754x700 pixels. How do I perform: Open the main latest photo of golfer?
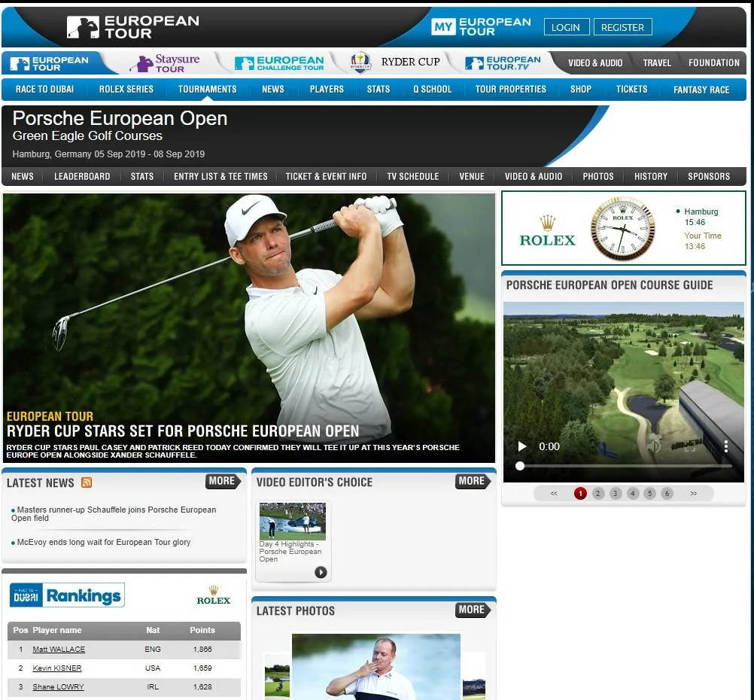pyautogui.click(x=376, y=666)
